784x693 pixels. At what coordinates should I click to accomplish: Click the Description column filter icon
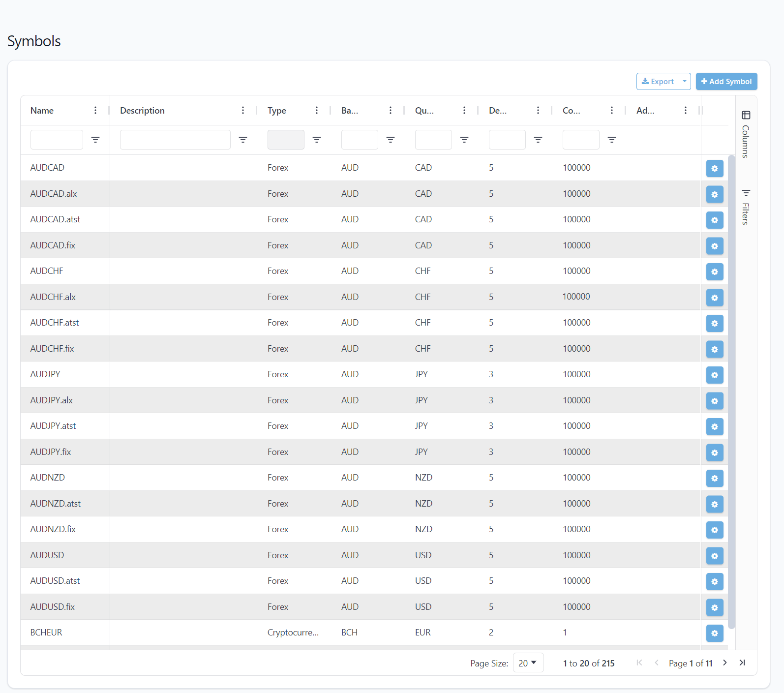point(243,140)
